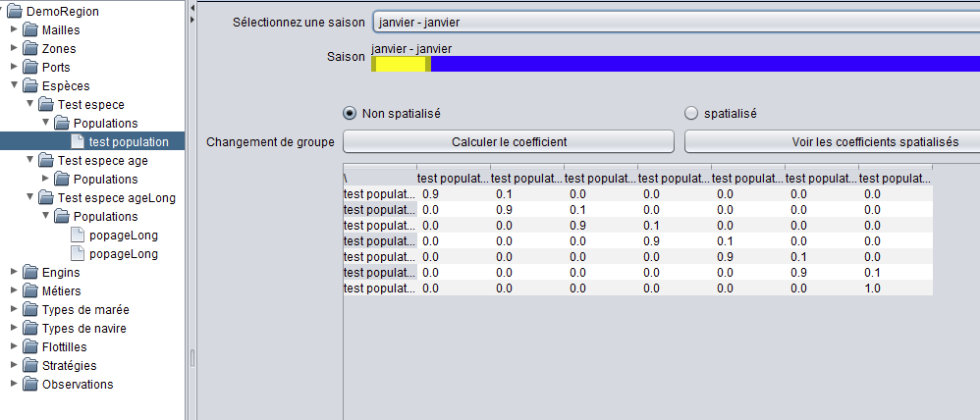Screen dimensions: 980x420
Task: Collapse the Test espece age node arrow
Action: point(30,160)
